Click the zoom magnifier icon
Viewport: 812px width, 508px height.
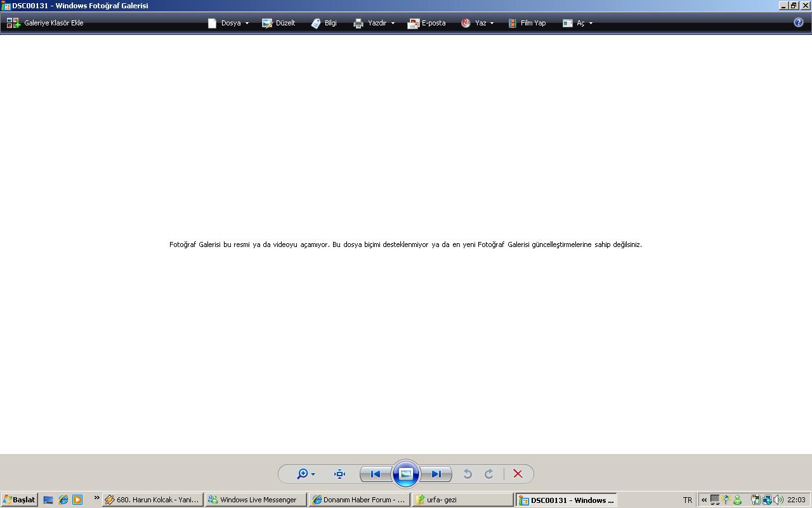[x=303, y=474]
